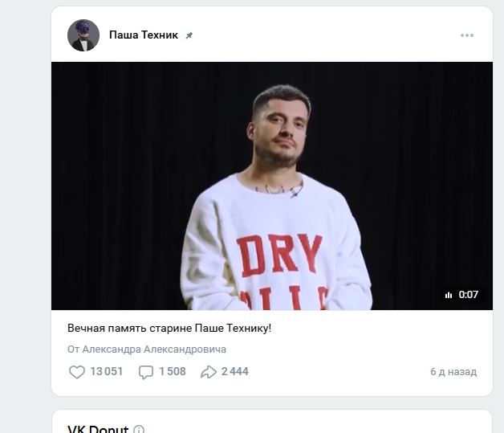Click the 2 444 shares count
The height and width of the screenshot is (433, 504).
[x=235, y=372]
